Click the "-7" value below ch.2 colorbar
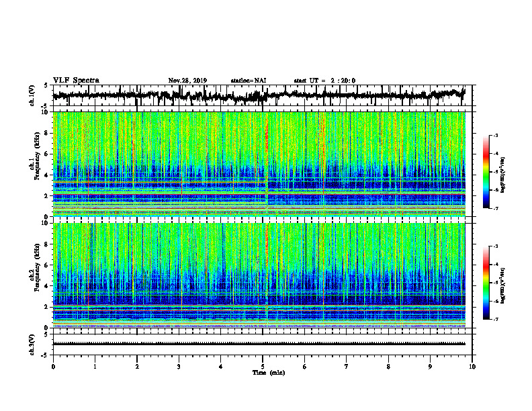532x411 pixels. [496, 320]
